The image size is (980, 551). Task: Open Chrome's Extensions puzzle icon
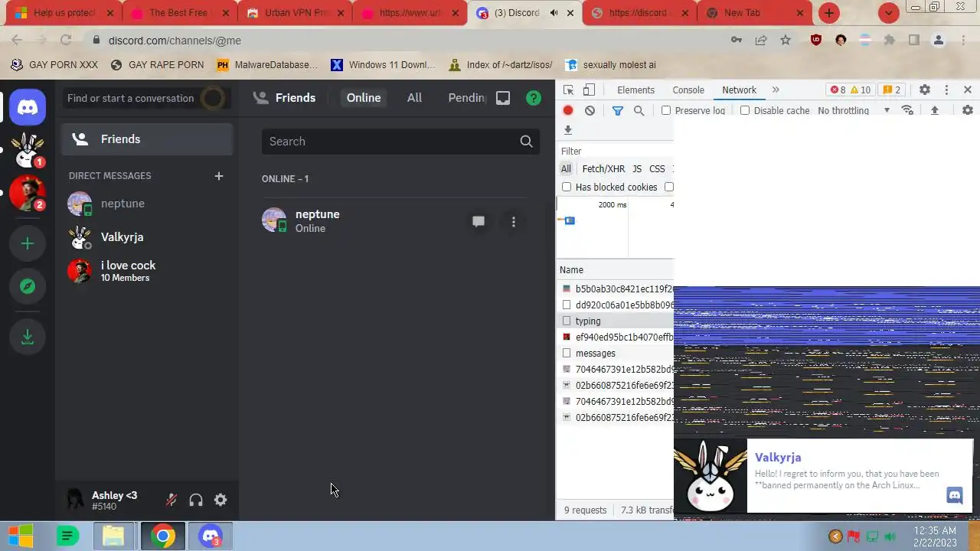pos(890,41)
